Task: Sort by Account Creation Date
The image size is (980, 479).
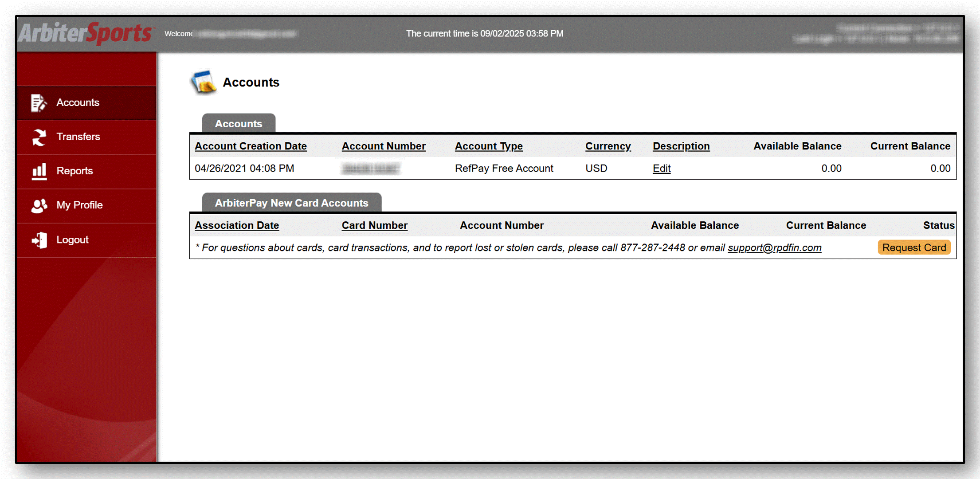Action: point(251,146)
